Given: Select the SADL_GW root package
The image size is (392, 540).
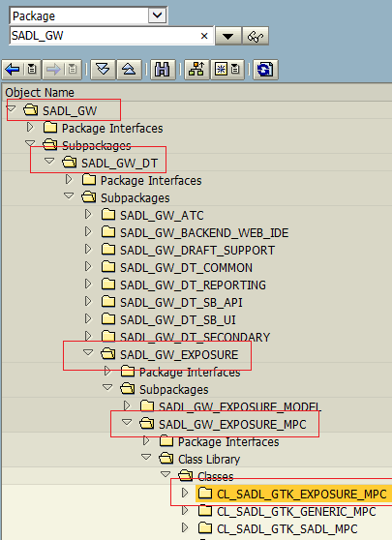Looking at the screenshot, I should coord(70,111).
